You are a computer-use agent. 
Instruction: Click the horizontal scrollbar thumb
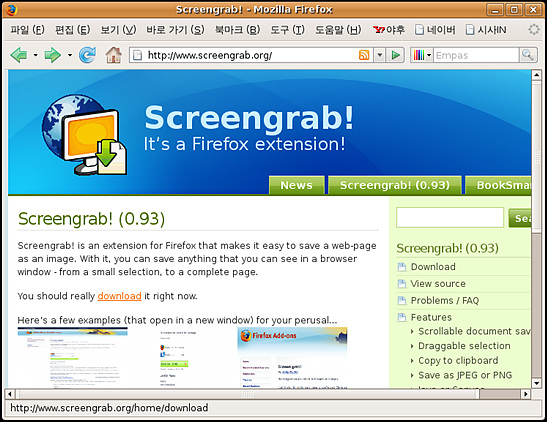pyautogui.click(x=247, y=394)
